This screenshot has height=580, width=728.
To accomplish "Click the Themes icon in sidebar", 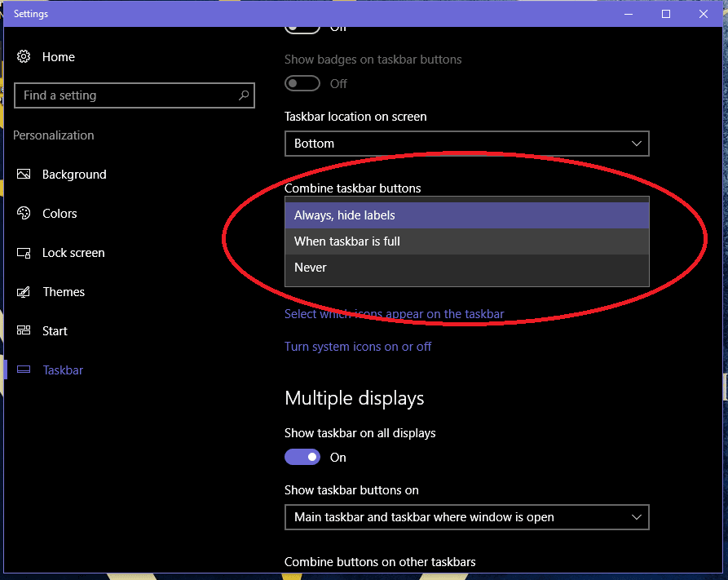I will click(x=24, y=292).
